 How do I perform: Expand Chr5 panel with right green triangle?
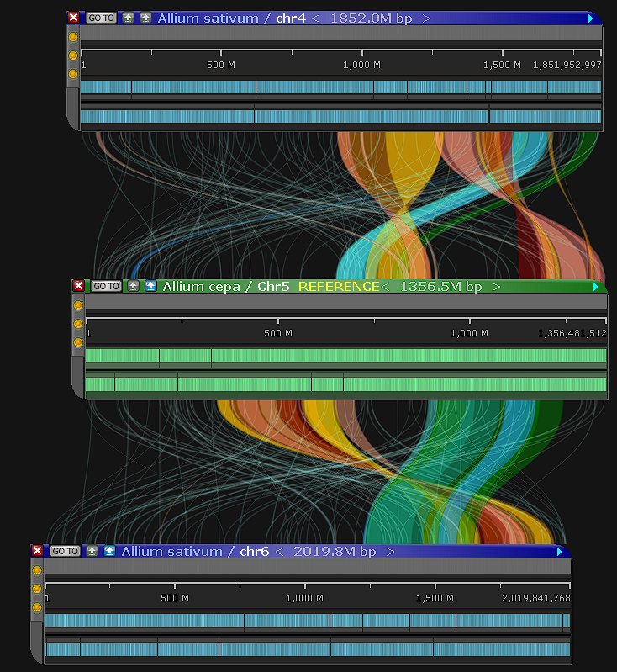click(x=596, y=286)
